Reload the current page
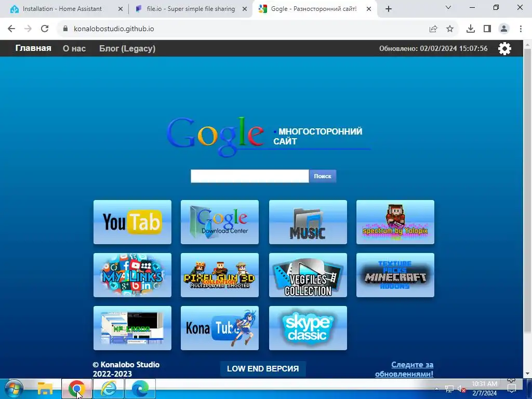The width and height of the screenshot is (532, 399). pos(45,29)
